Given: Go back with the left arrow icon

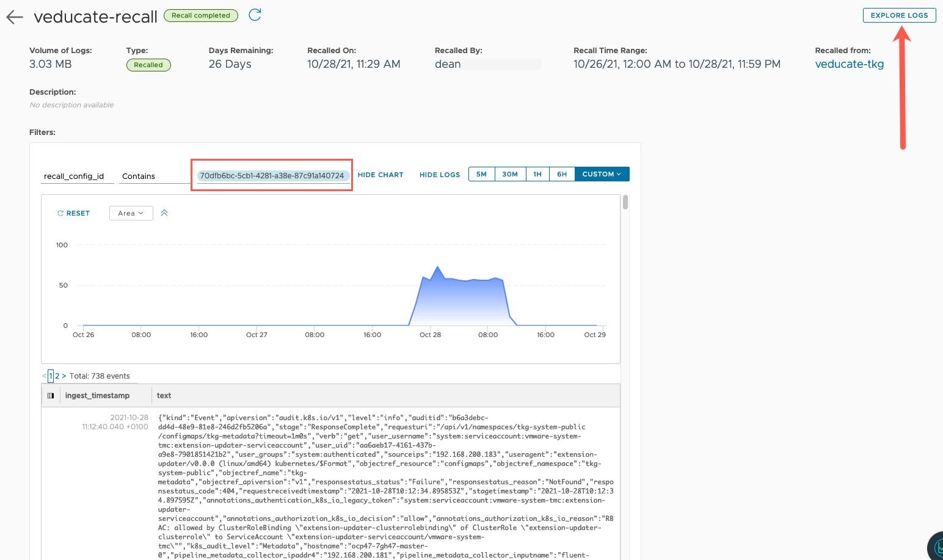Looking at the screenshot, I should pyautogui.click(x=15, y=17).
